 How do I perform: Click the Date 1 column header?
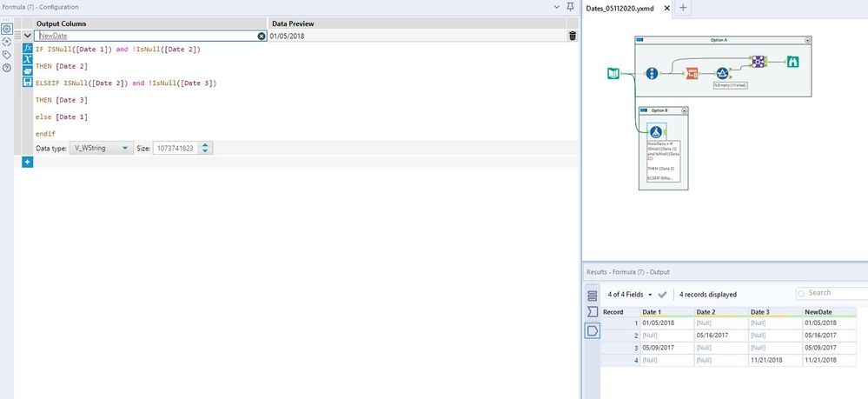pos(667,312)
